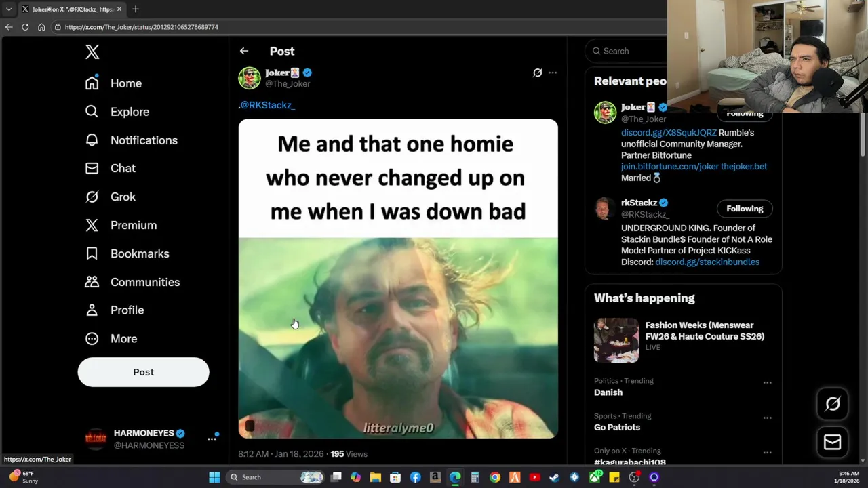Image resolution: width=868 pixels, height=488 pixels.
Task: Click the taskbar clock showing 9:46 AM
Action: pos(848,477)
